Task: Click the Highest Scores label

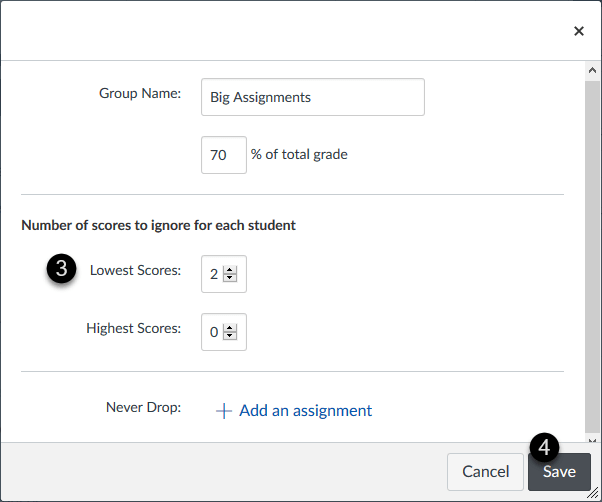Action: point(133,329)
